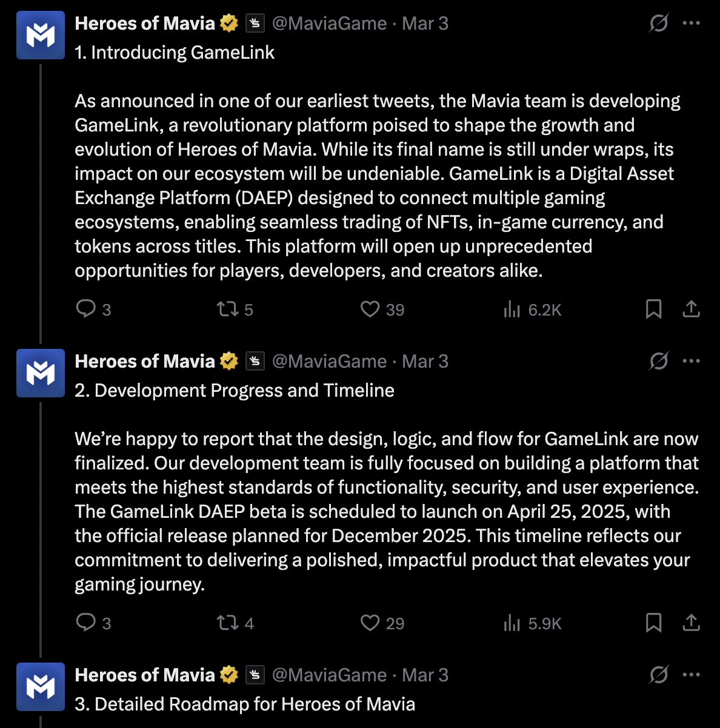720x728 pixels.
Task: View analytics of the 5.9K views tweet
Action: tap(512, 623)
